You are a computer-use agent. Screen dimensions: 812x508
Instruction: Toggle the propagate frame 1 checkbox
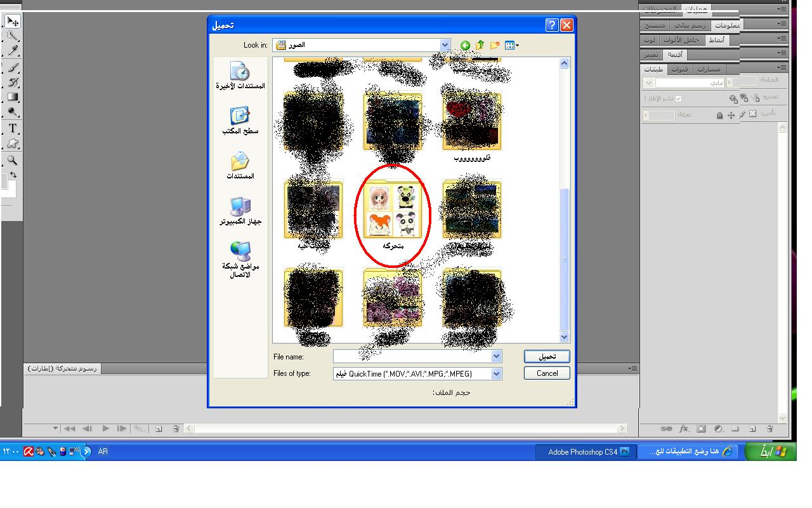[678, 98]
